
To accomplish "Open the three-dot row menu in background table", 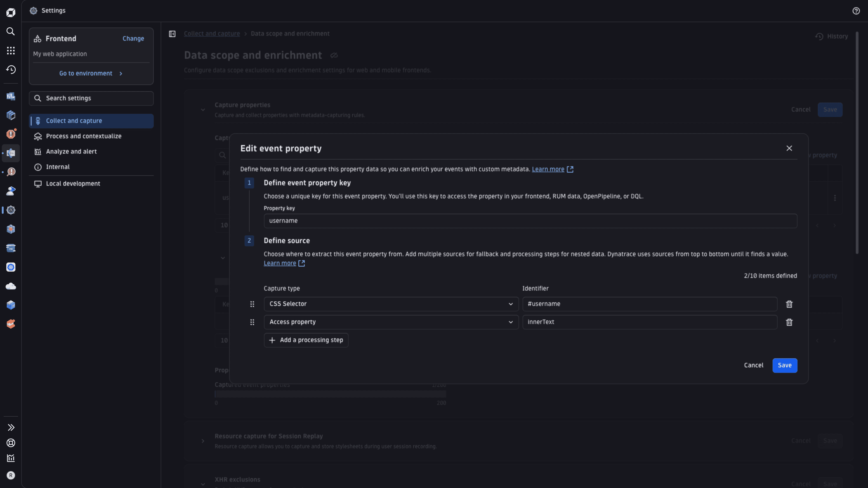I will 835,198.
